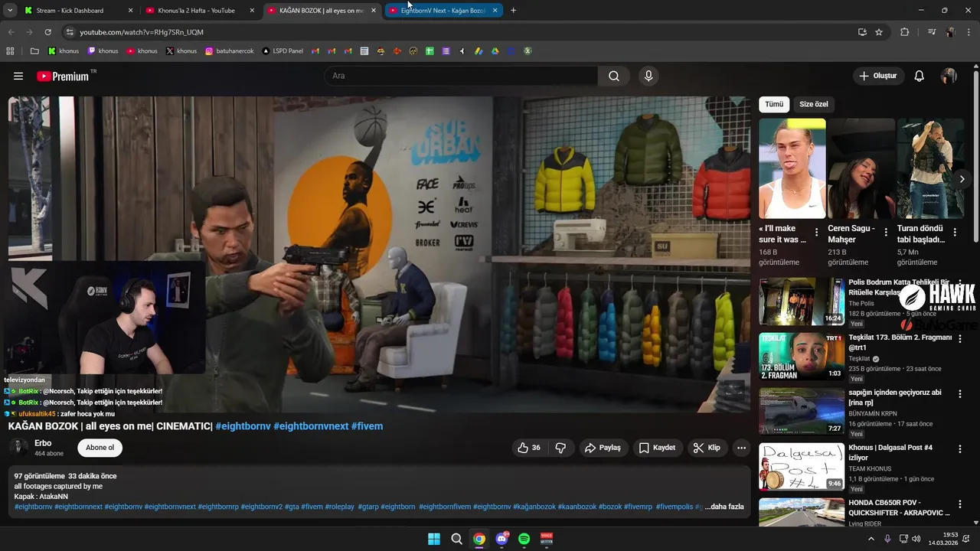Open a new browser tab
Screen dimensions: 980x551
click(513, 11)
